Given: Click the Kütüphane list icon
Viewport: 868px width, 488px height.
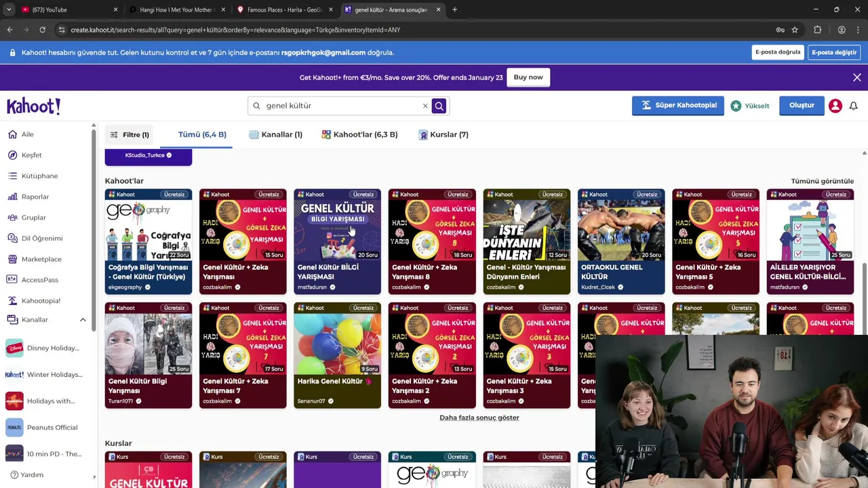Looking at the screenshot, I should pos(12,176).
